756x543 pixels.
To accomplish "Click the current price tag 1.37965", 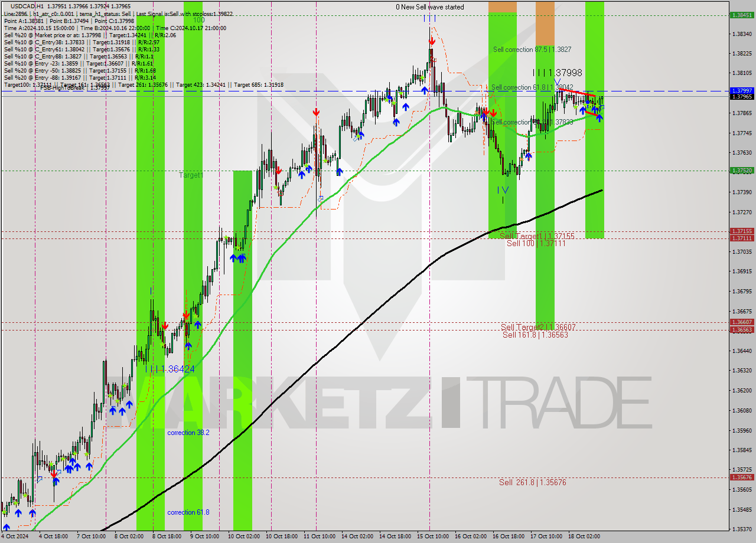I will [x=741, y=97].
